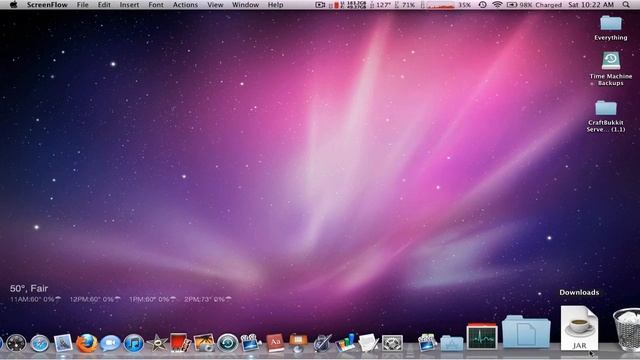Open System Preferences gear icon in Dock
Screen dimensions: 640x360
(392, 343)
